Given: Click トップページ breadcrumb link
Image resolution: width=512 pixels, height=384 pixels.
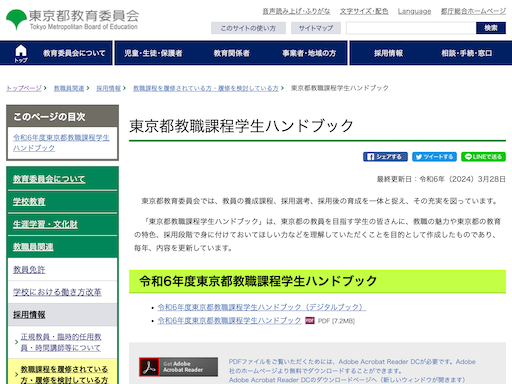Looking at the screenshot, I should tap(24, 88).
